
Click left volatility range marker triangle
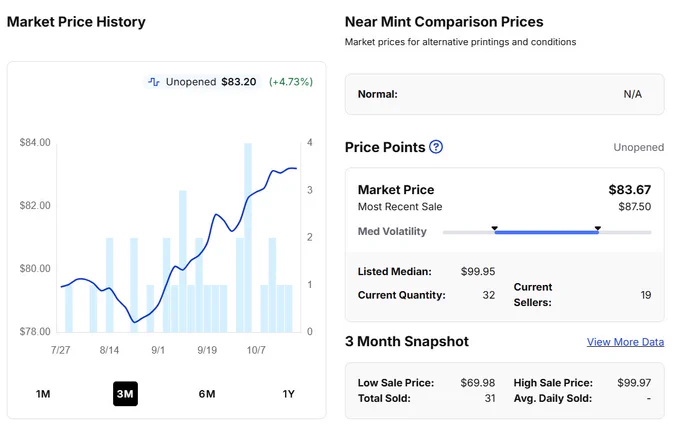tap(494, 228)
